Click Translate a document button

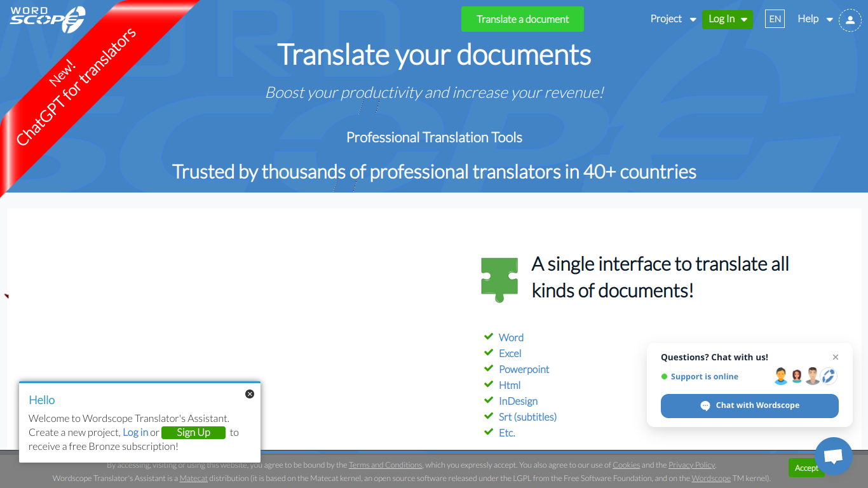pyautogui.click(x=522, y=19)
